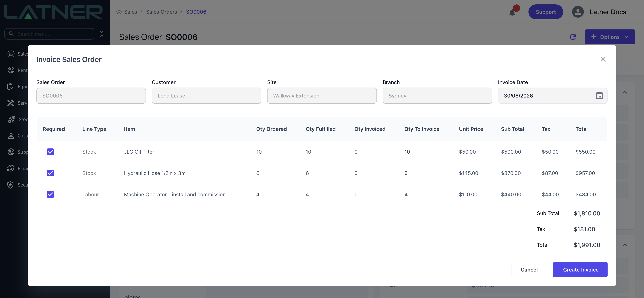The height and width of the screenshot is (298, 644).
Task: Click the Labour line type cell
Action: click(x=91, y=194)
